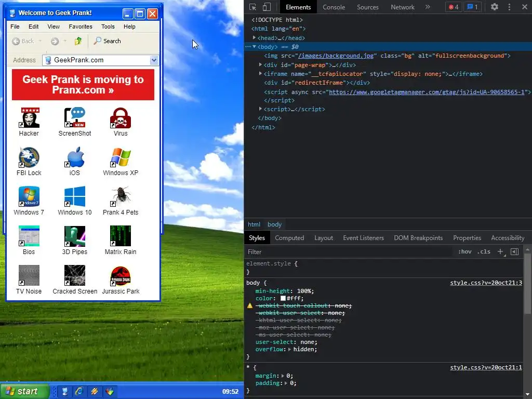Open the Address bar dropdown arrow
The height and width of the screenshot is (399, 532).
click(154, 60)
